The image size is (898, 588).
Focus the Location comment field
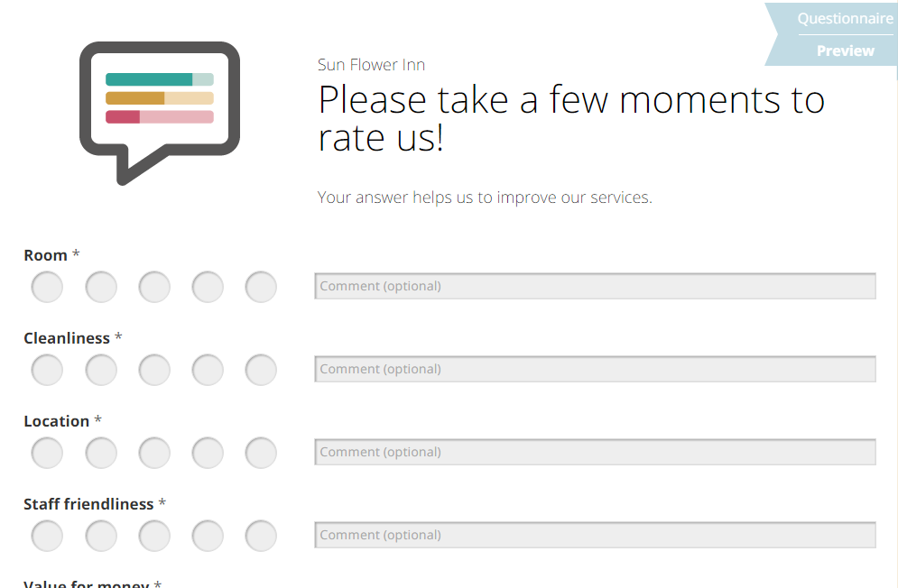[x=595, y=453]
